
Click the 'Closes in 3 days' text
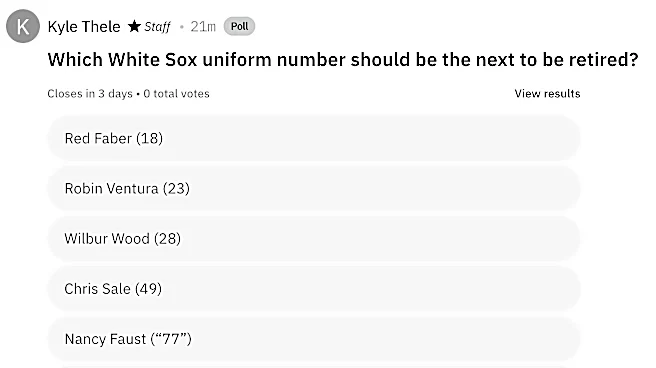(90, 94)
